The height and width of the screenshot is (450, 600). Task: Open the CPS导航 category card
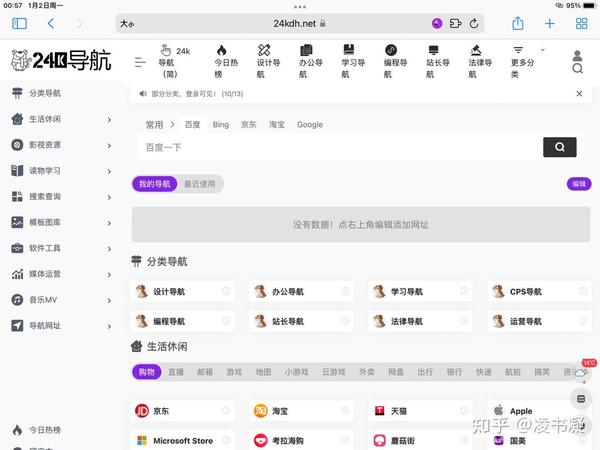[539, 292]
